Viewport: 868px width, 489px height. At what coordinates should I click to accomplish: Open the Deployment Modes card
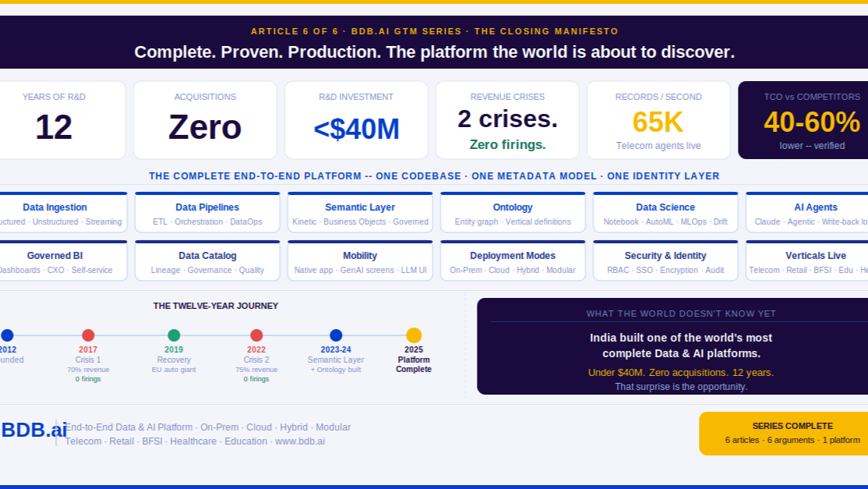click(513, 261)
